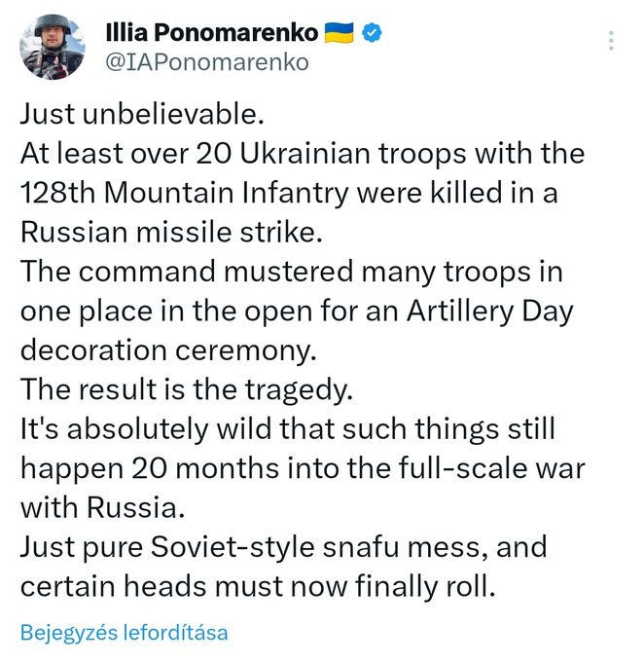Open profile via "Illia Ponomarenko" display name

(x=212, y=32)
